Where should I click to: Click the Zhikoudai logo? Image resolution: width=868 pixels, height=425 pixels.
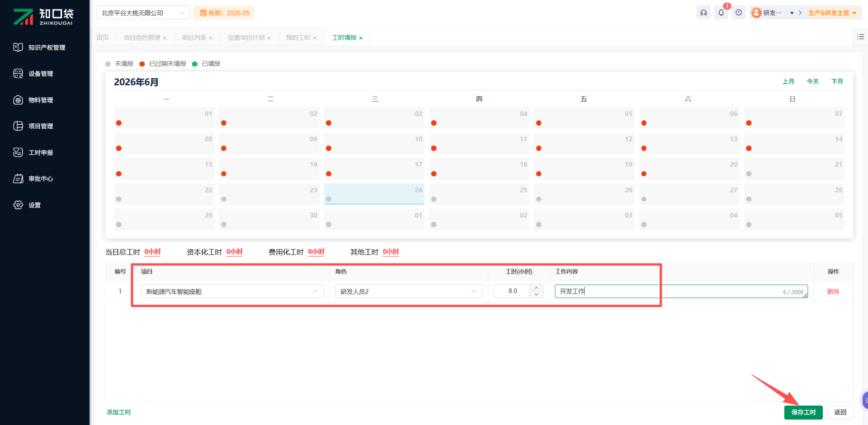pyautogui.click(x=43, y=16)
